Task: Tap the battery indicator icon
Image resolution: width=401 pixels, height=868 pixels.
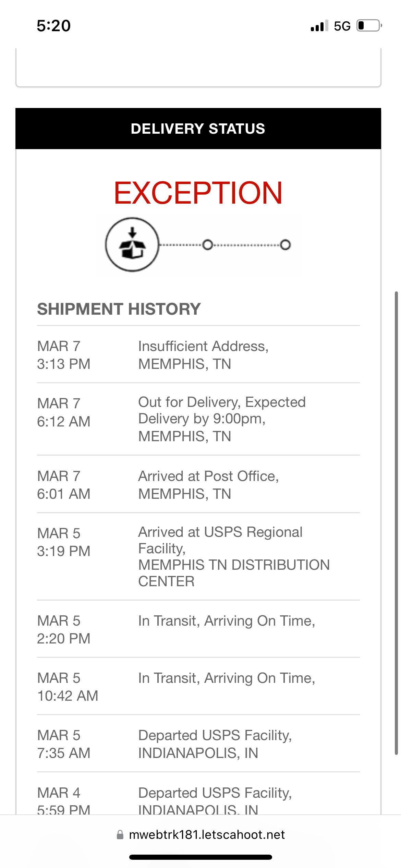Action: (369, 26)
